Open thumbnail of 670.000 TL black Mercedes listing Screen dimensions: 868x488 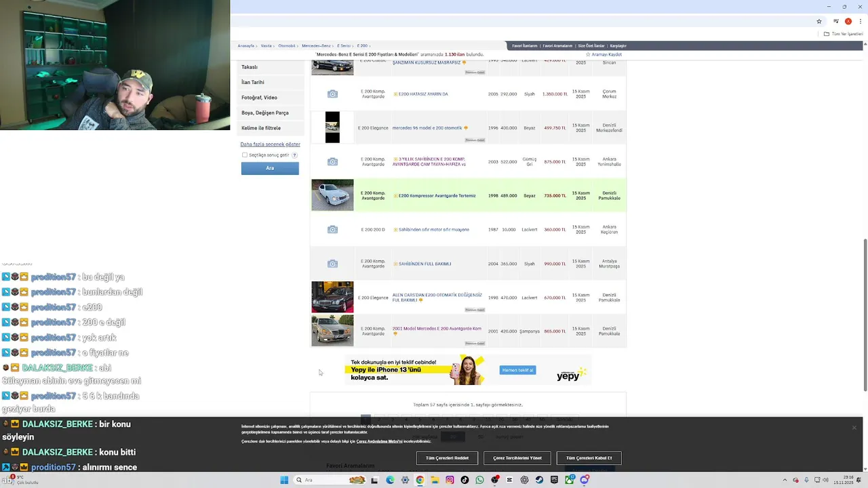click(x=332, y=297)
